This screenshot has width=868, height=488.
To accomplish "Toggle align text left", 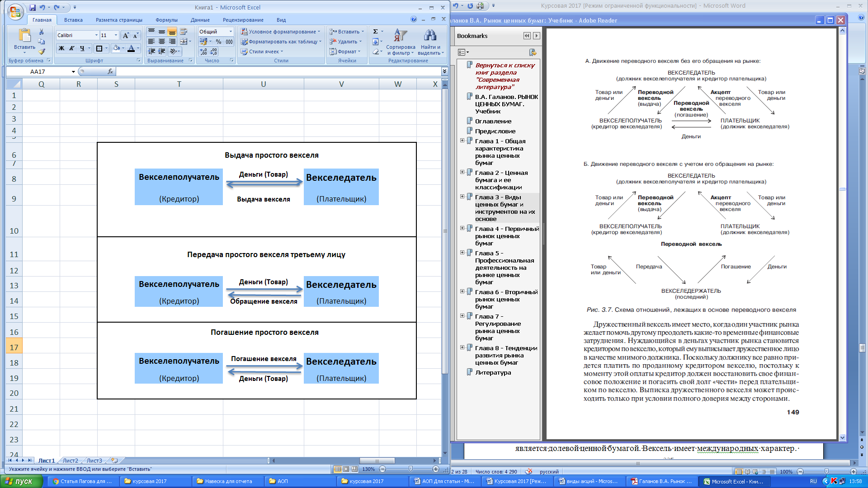I will 151,42.
